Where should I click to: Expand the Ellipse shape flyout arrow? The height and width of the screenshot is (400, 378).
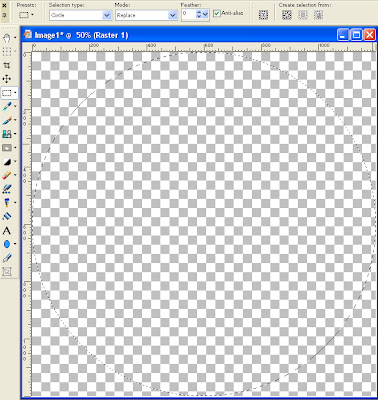pos(15,244)
